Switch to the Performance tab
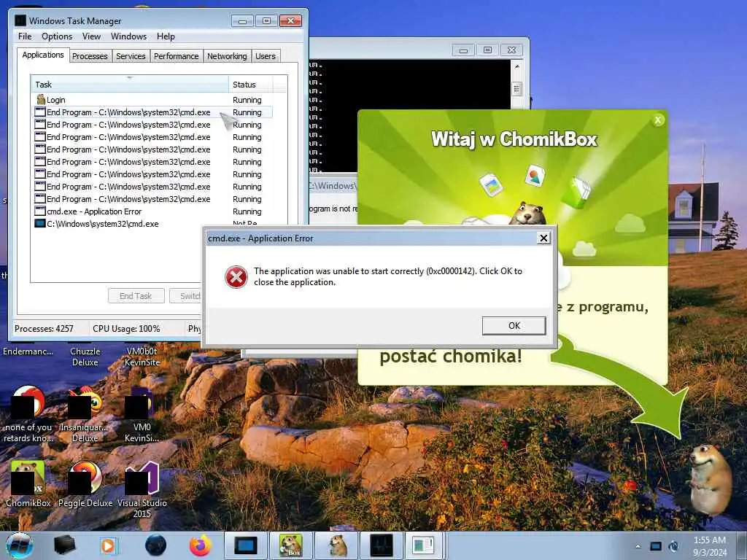 (x=177, y=56)
